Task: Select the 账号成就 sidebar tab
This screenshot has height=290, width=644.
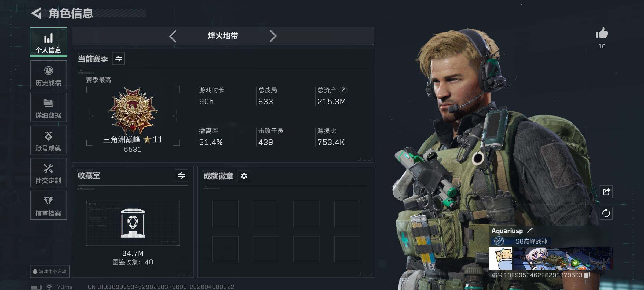Action: (48, 140)
